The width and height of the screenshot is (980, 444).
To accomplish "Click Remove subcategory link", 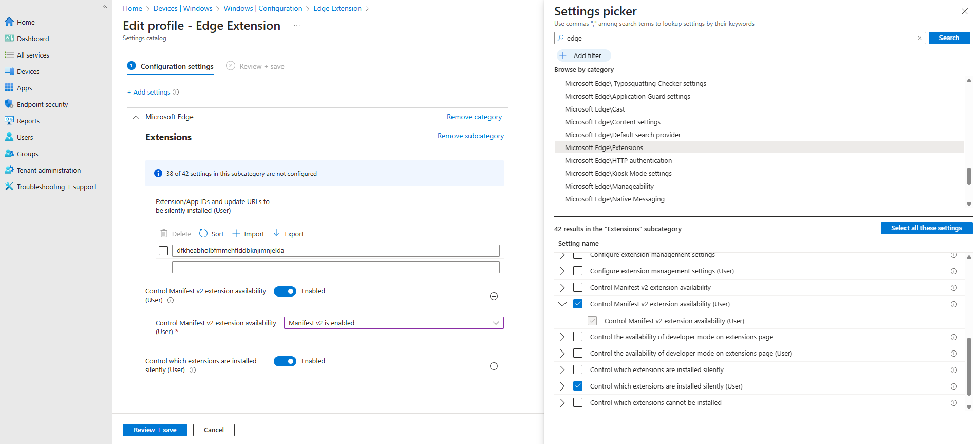I will [x=470, y=136].
